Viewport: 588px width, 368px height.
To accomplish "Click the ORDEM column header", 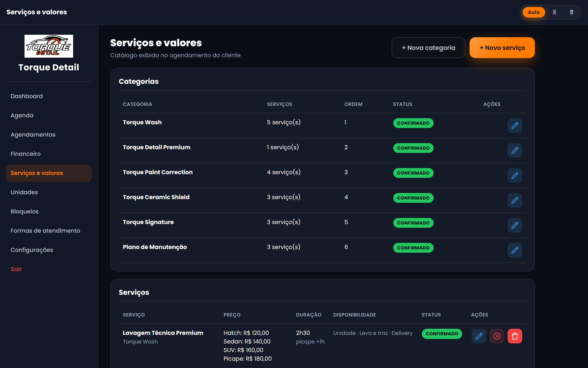I will click(353, 104).
